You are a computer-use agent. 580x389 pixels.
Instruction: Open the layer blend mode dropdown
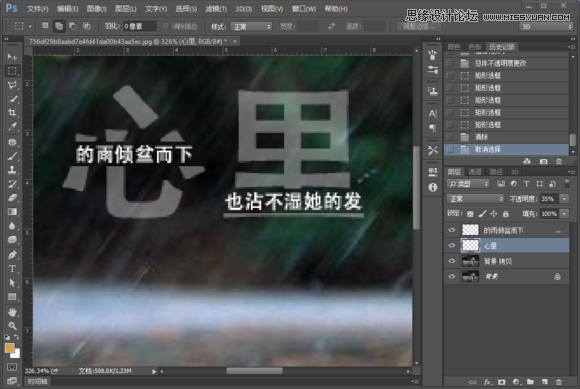pos(475,199)
